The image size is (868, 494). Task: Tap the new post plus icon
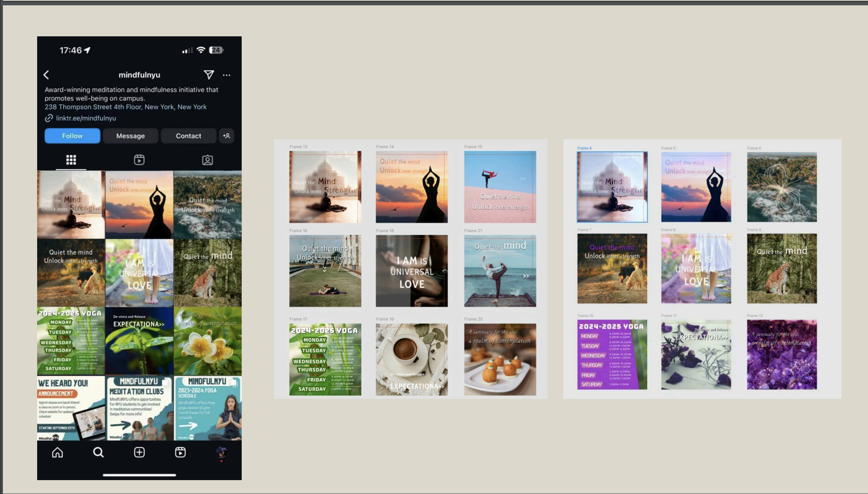[x=139, y=452]
